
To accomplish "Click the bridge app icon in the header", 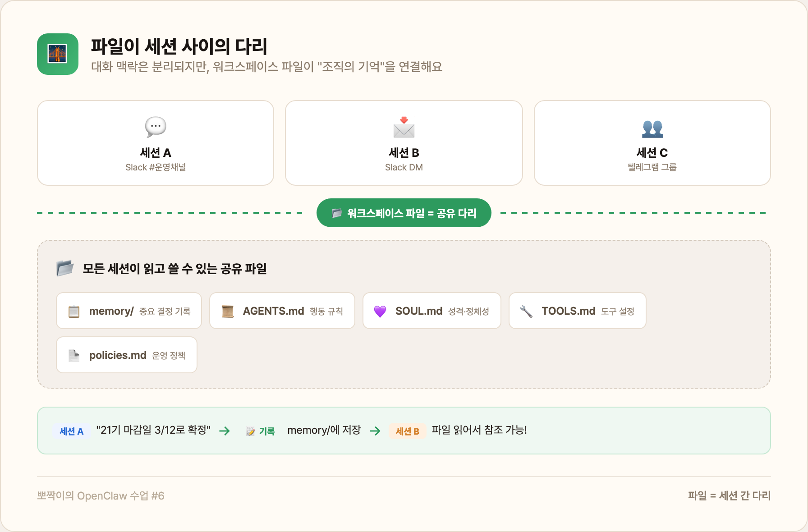I will [x=58, y=54].
